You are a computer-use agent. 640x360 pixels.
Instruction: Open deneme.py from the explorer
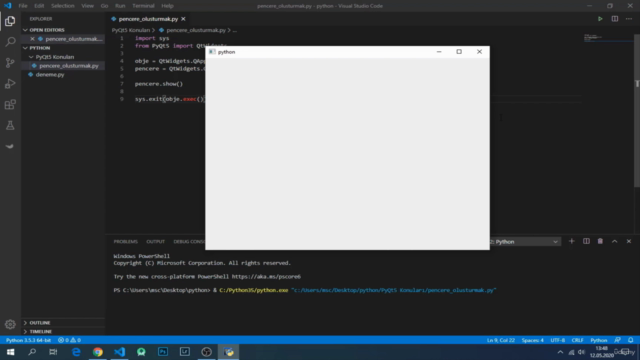(x=50, y=75)
